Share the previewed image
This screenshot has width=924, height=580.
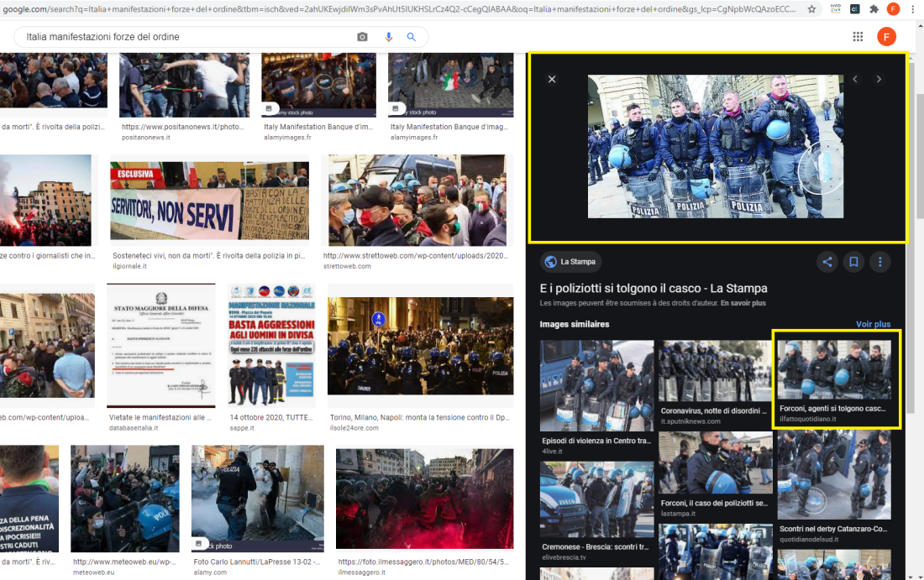pos(827,262)
